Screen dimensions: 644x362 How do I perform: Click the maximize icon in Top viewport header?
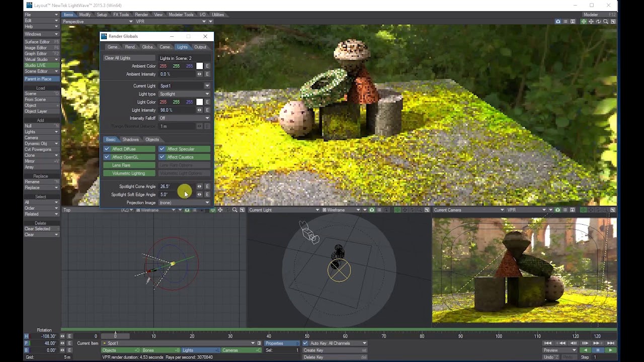242,210
